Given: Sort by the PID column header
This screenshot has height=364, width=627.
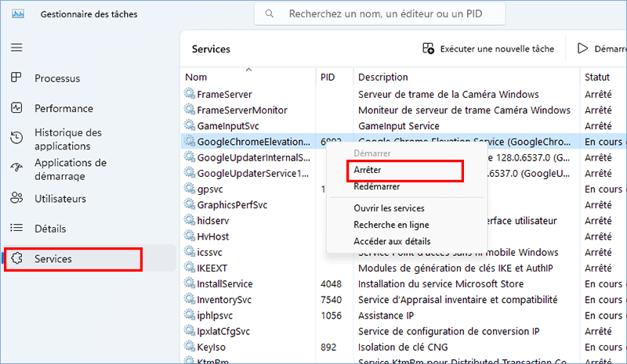Looking at the screenshot, I should 328,77.
